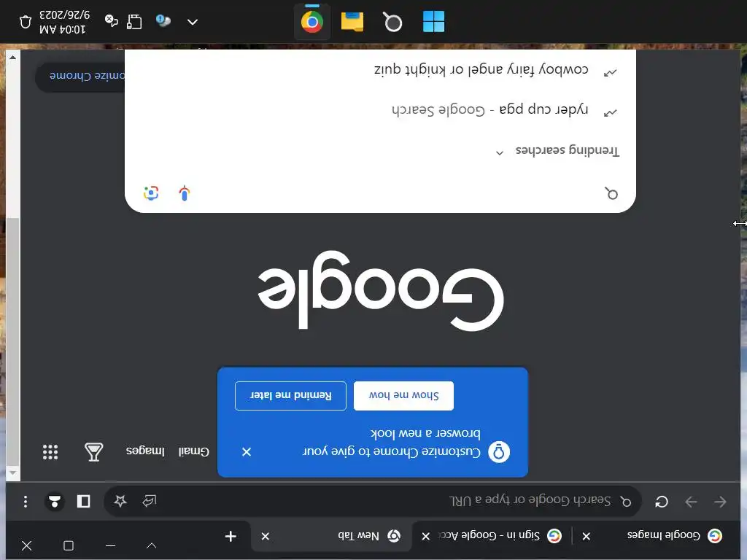Click the Remind me later button

tap(290, 396)
